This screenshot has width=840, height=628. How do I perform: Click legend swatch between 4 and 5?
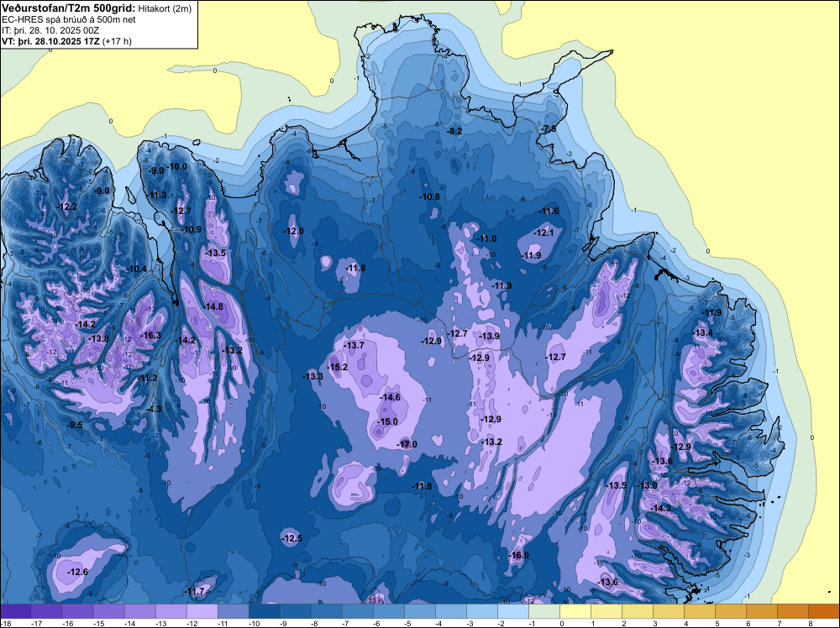[700, 611]
